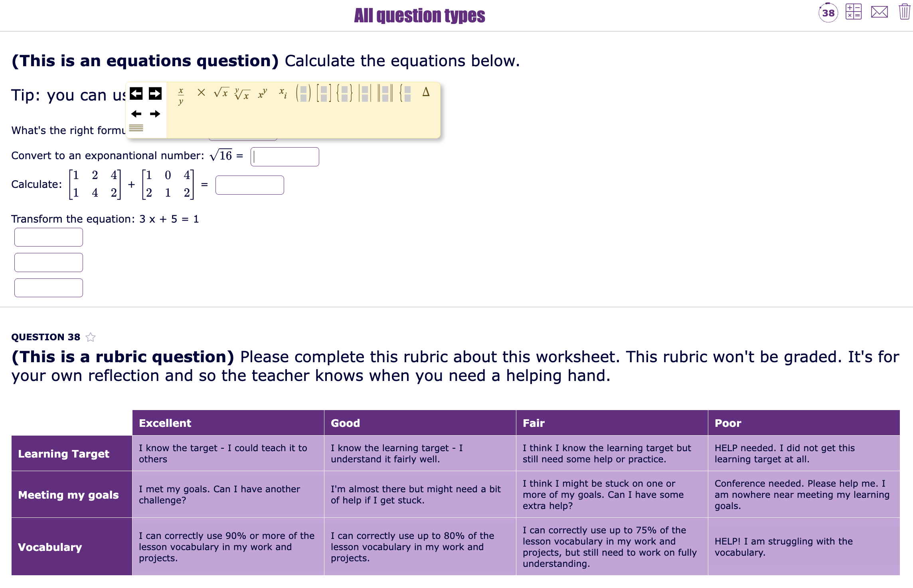This screenshot has height=588, width=913.
Task: Insert a fraction from the equation toolbar
Action: pos(181,95)
